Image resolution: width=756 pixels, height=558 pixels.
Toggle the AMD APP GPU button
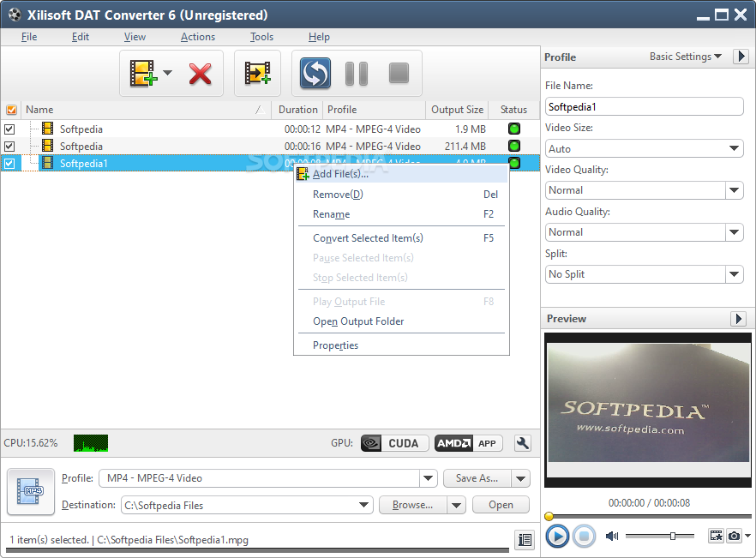[468, 443]
